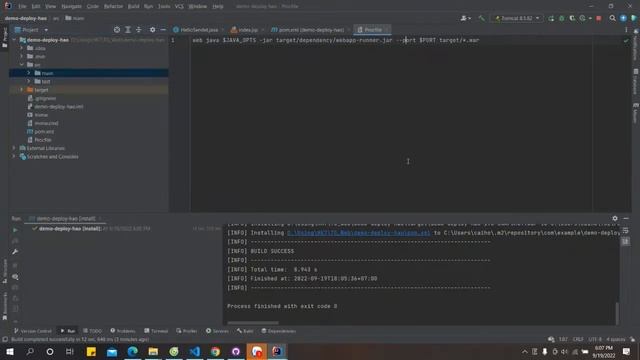Open the Problems tool window

[122, 331]
